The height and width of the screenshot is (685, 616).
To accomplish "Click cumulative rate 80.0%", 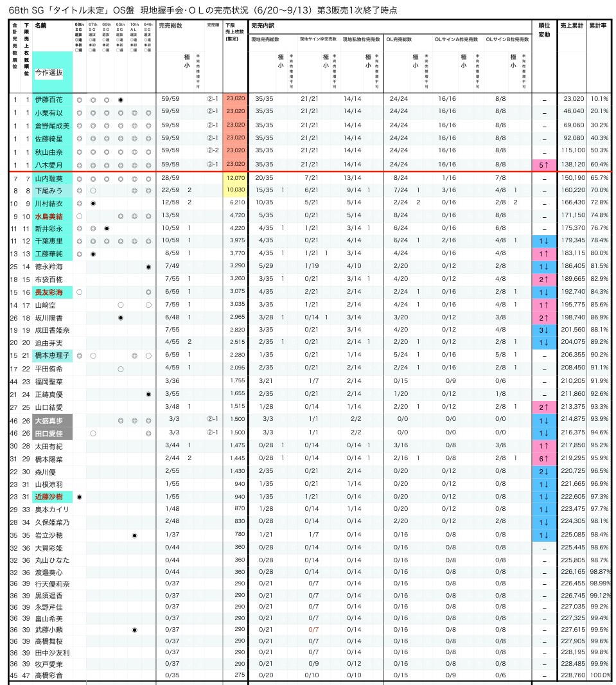I will tap(599, 253).
